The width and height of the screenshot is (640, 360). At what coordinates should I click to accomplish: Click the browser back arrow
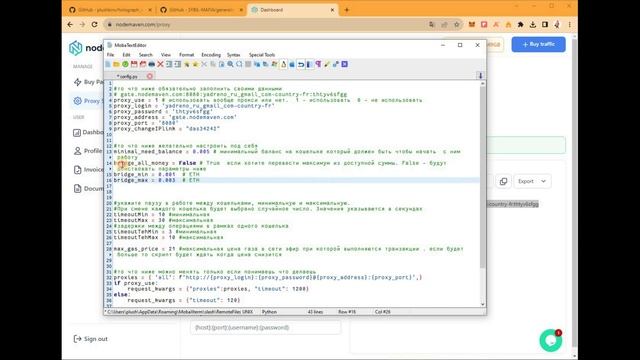70,24
